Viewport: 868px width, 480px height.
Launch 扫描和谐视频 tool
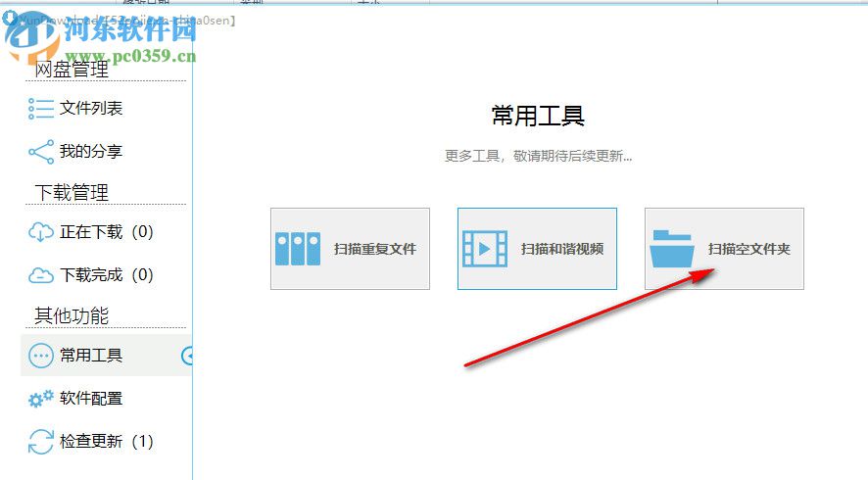pyautogui.click(x=537, y=249)
